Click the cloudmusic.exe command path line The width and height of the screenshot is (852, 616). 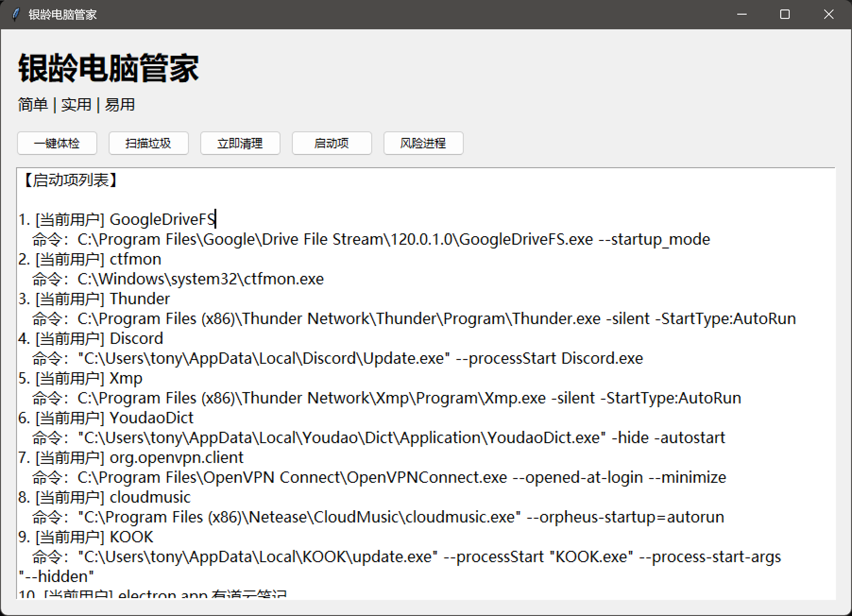378,517
